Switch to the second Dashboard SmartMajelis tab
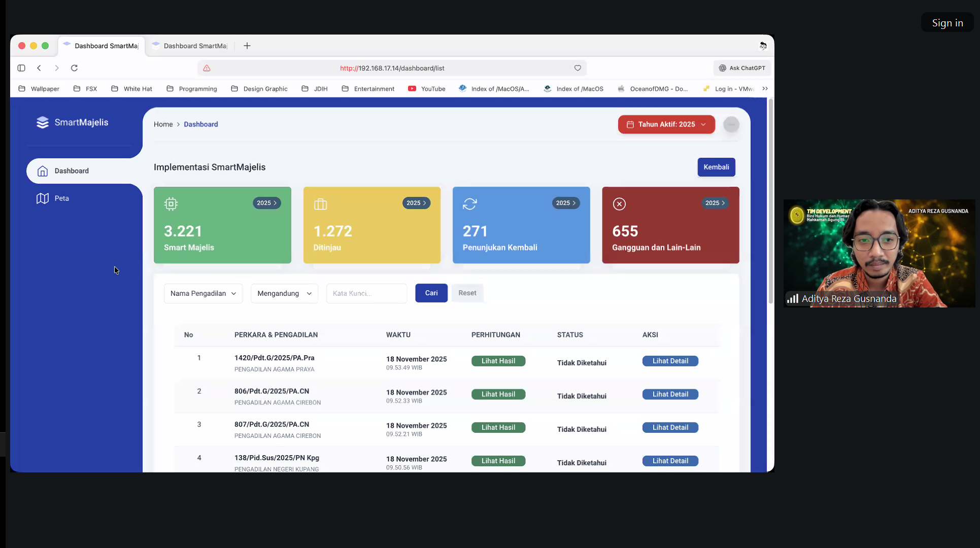980x548 pixels. [x=195, y=46]
